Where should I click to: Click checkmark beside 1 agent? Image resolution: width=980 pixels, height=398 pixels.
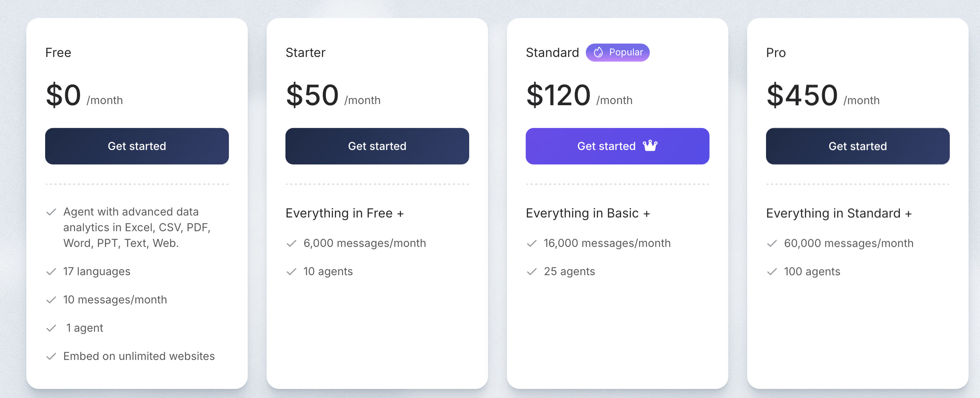click(51, 328)
